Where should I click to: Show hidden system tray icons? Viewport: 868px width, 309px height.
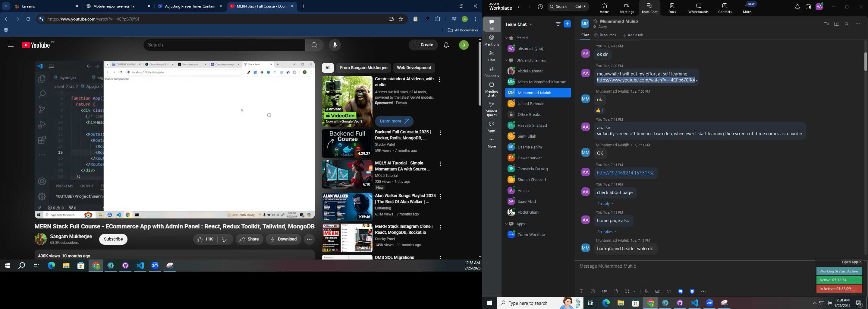tap(814, 303)
